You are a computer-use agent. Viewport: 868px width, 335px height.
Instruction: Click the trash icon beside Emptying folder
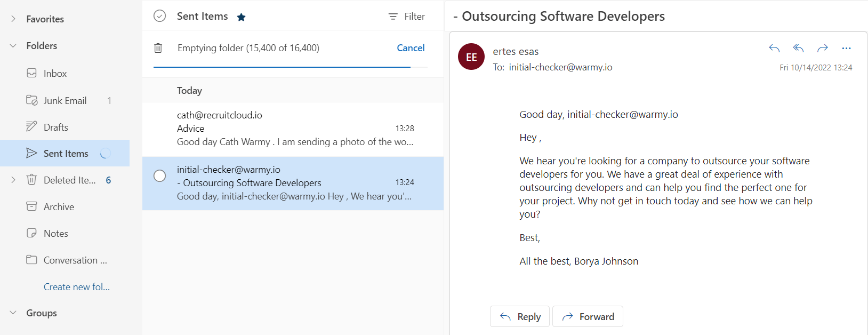click(158, 48)
